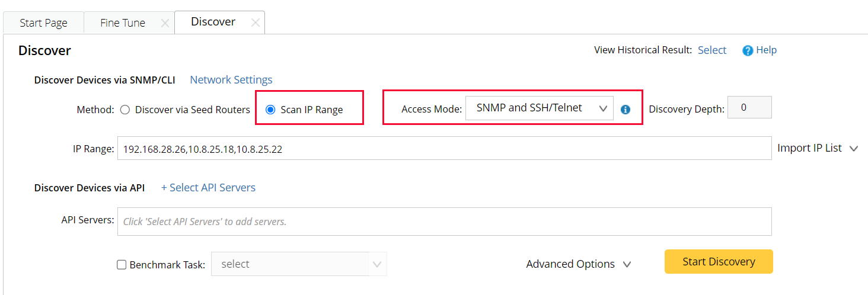Click the Help question mark icon
This screenshot has width=868, height=295.
748,50
